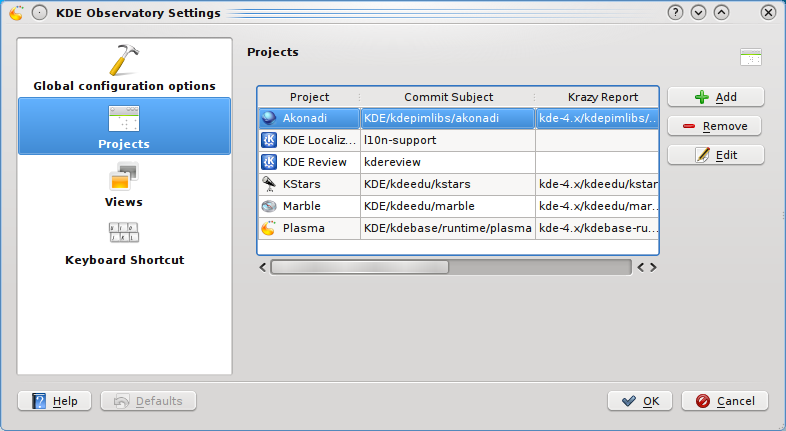Click the Marble globe icon
This screenshot has width=786, height=431.
tap(269, 206)
